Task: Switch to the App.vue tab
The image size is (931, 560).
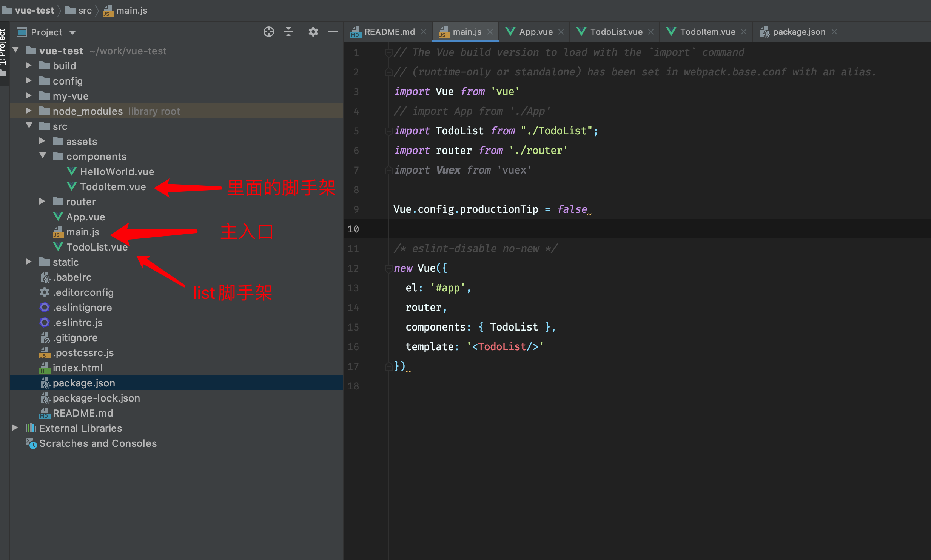Action: coord(535,32)
